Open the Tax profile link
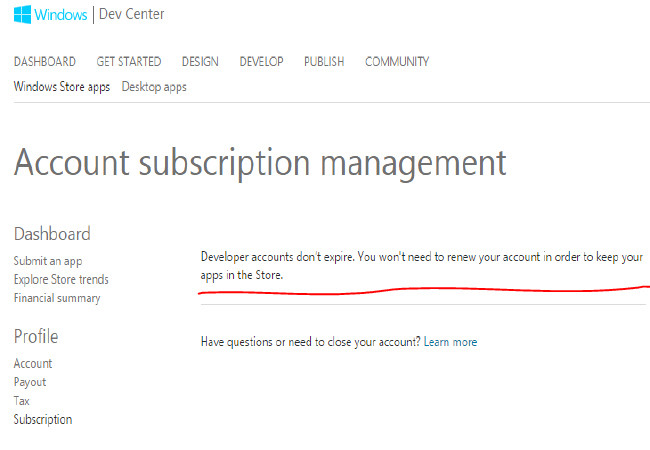650x450 pixels. click(22, 401)
